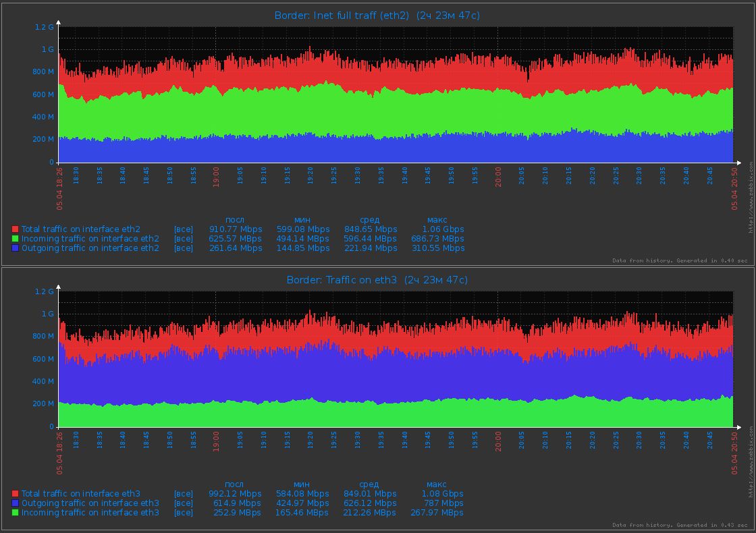Click the eth2 graph title text
Viewport: 756px width, 533px height.
377,16
